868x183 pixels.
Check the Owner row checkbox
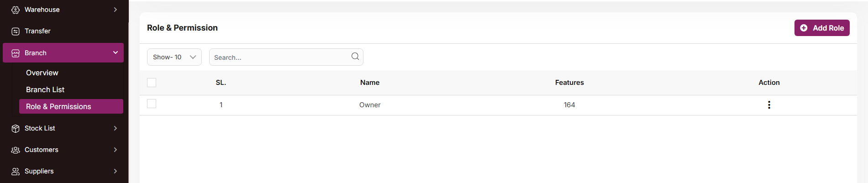click(x=152, y=104)
